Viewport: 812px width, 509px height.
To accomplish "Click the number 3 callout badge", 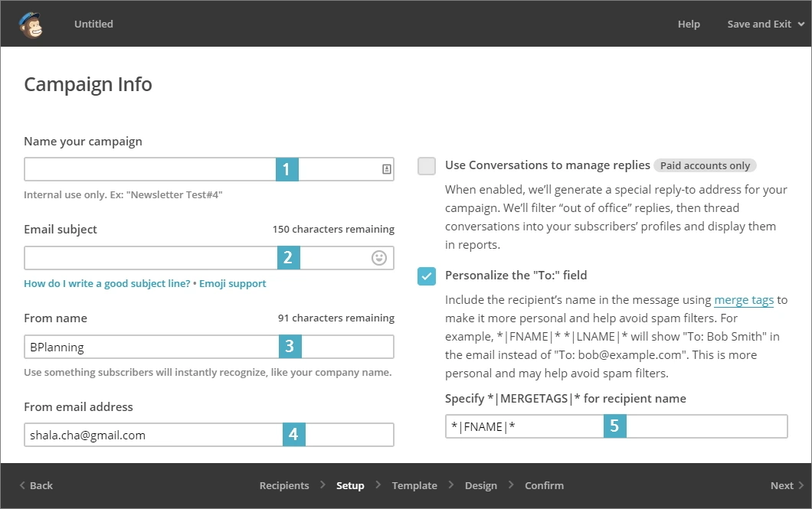I will [x=290, y=347].
